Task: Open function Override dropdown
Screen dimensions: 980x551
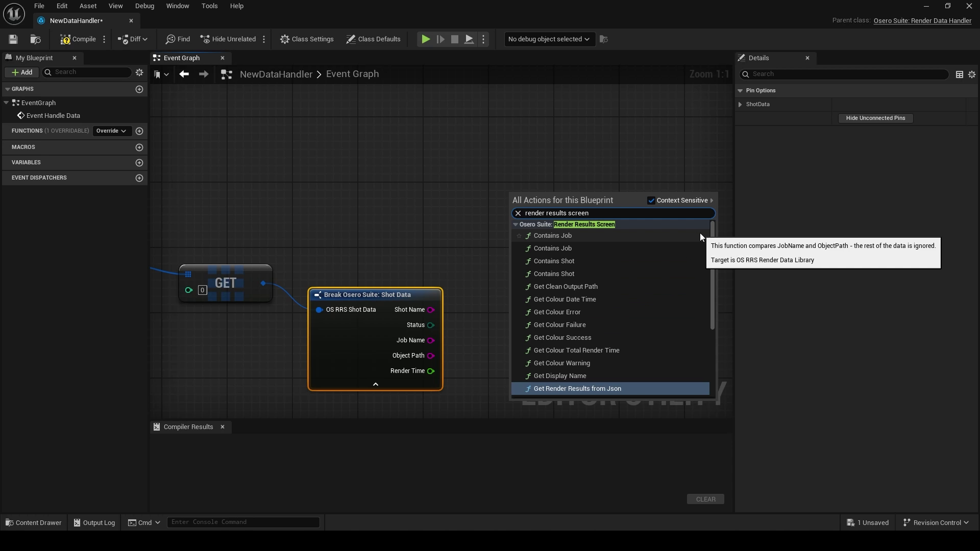Action: [x=111, y=131]
